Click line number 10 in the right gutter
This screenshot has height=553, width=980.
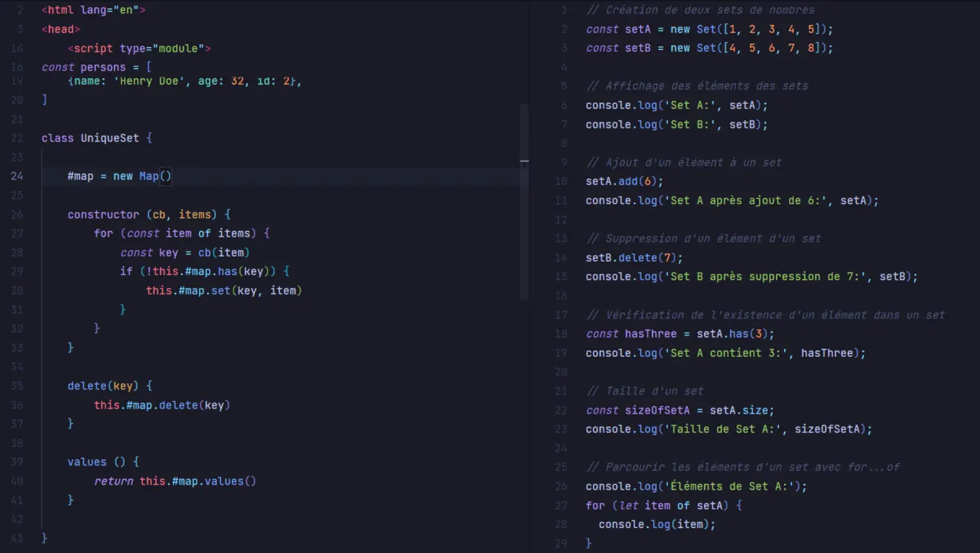click(561, 181)
